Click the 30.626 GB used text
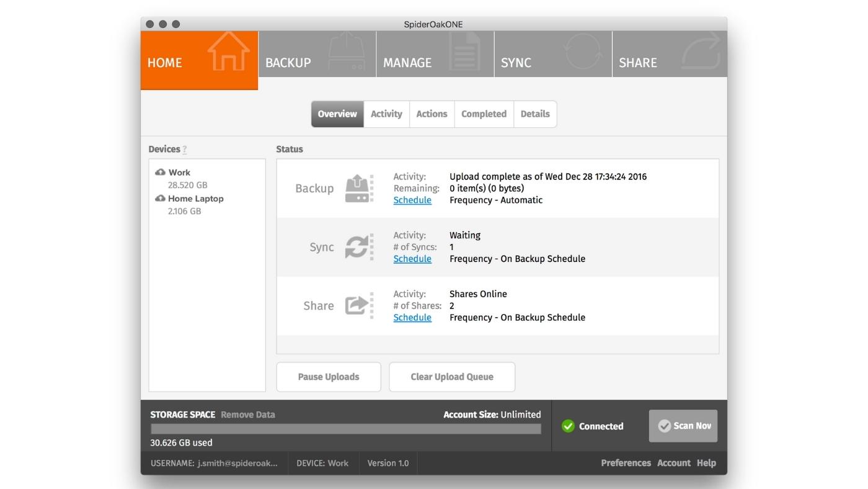The image size is (868, 489). click(x=181, y=442)
